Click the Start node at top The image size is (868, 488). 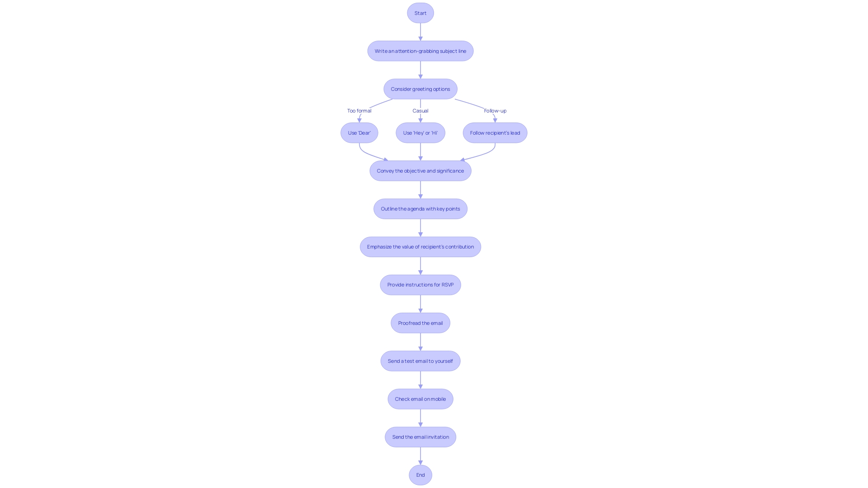420,13
